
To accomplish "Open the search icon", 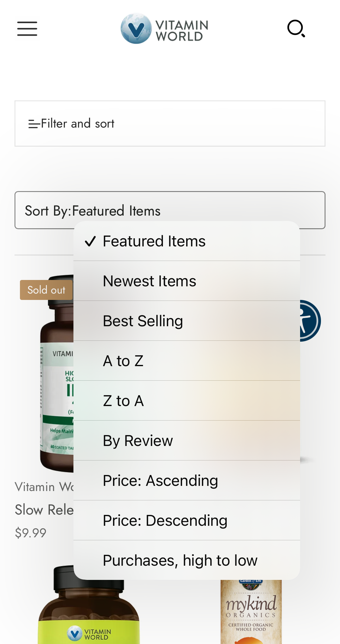I will tap(296, 29).
